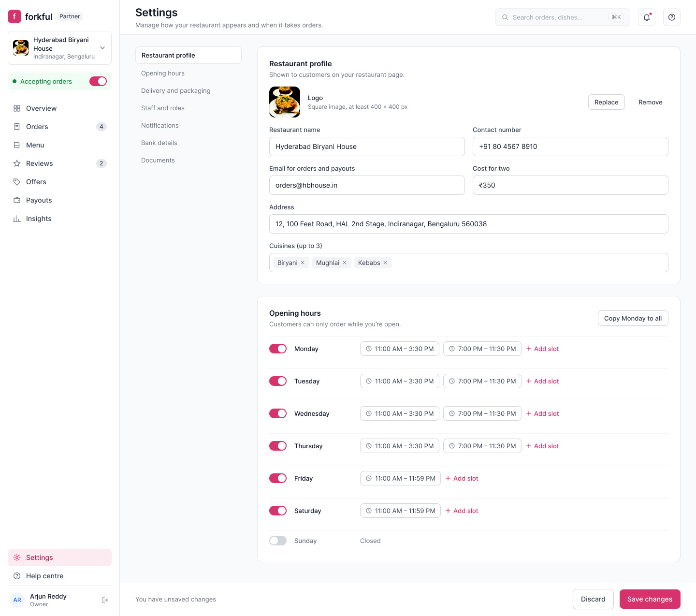Enable Sunday opening hours
Image resolution: width=696 pixels, height=616 pixels.
278,541
